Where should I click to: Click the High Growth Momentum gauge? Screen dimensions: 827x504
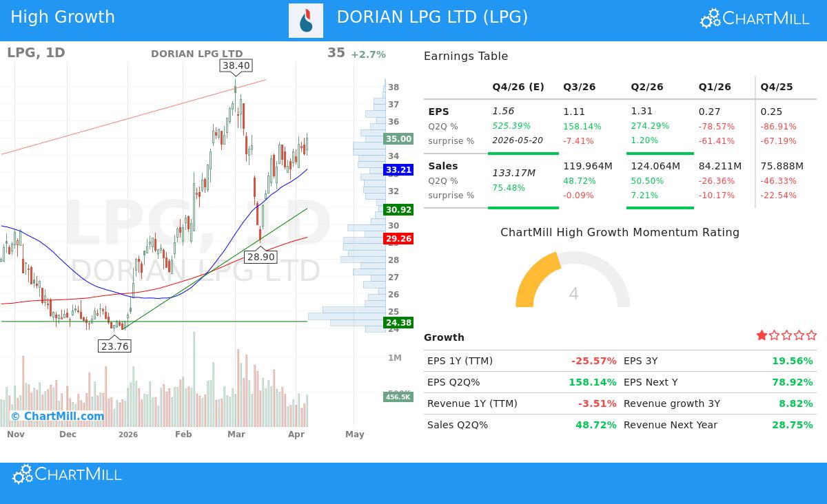click(573, 289)
